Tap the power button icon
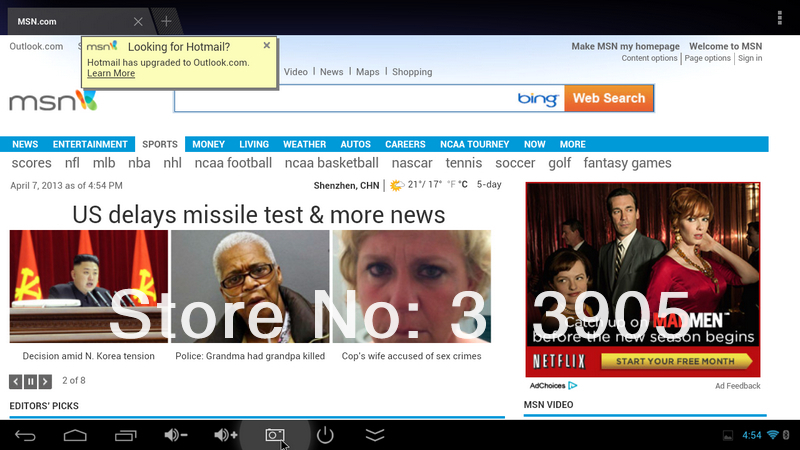 tap(325, 435)
